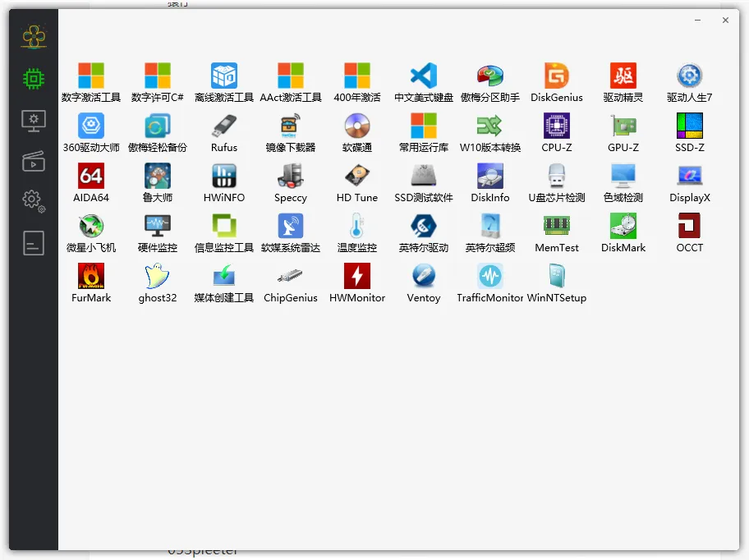Open the 400年激活 tool

(x=356, y=76)
